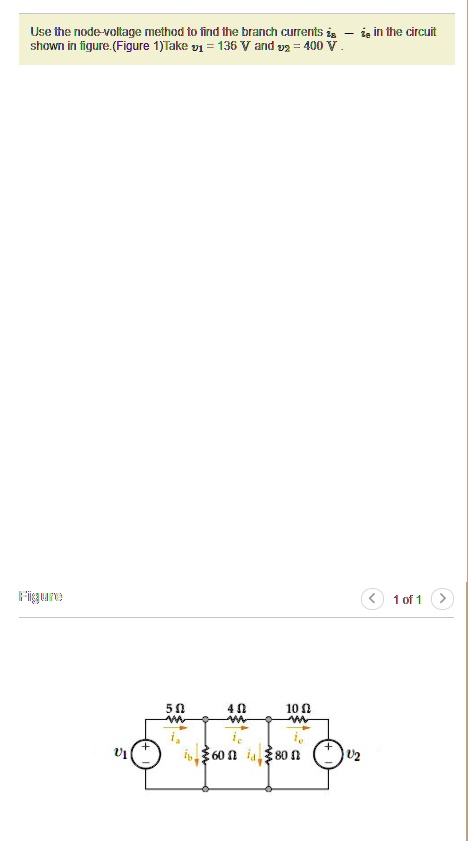
Task: Click the 60 Ω vertical resistor
Action: click(x=205, y=755)
